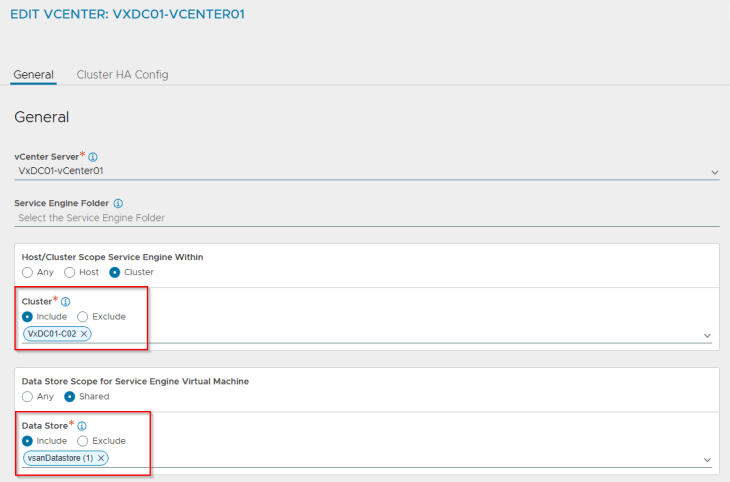Click info icon beside Service Engine Folder
Image resolution: width=730 pixels, height=482 pixels.
point(118,203)
